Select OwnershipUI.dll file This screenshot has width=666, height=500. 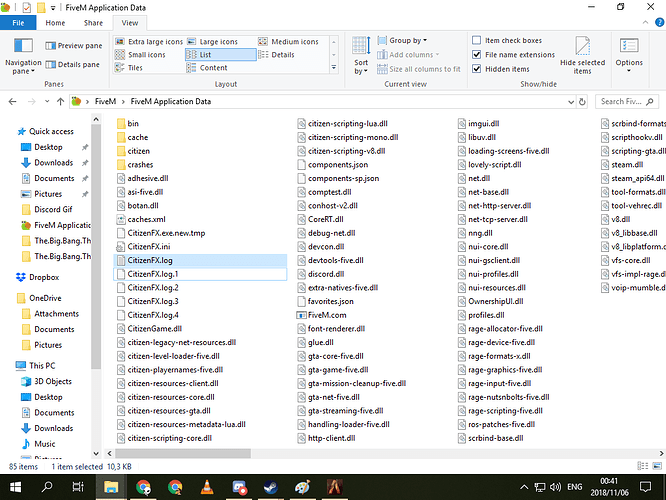pos(491,301)
